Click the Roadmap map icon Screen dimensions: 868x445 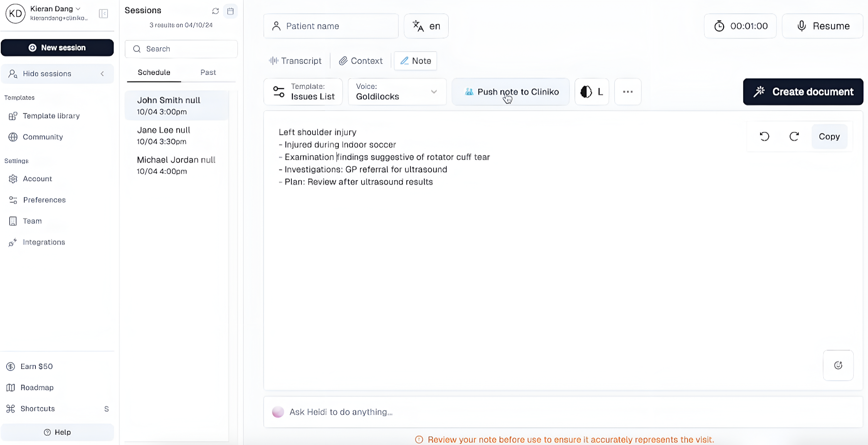pos(10,388)
